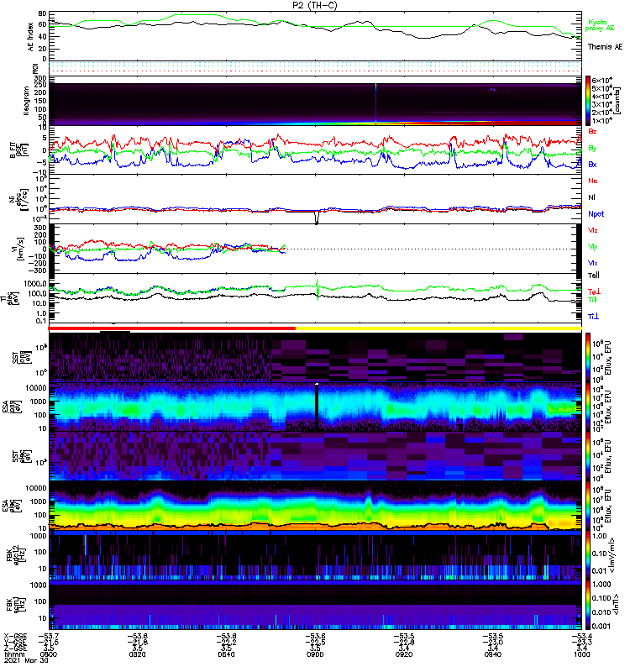This screenshot has height=672, width=630.
Task: Pick the Keogram counts color bar
Action: (589, 101)
